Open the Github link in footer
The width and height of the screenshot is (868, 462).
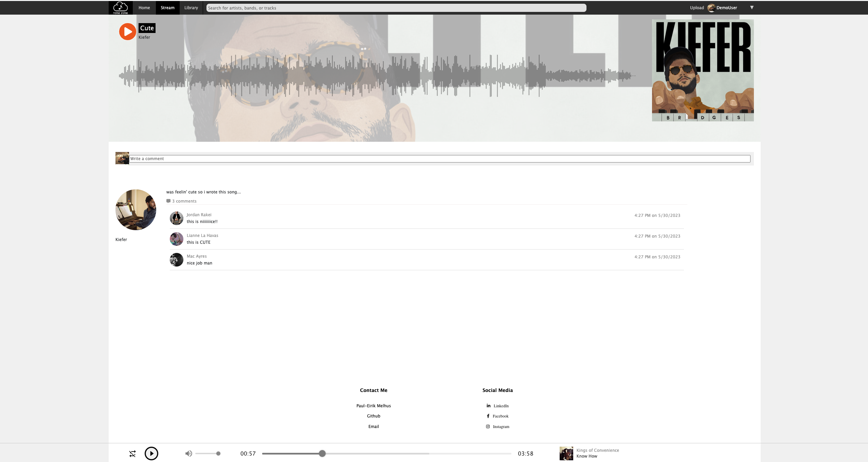[373, 416]
